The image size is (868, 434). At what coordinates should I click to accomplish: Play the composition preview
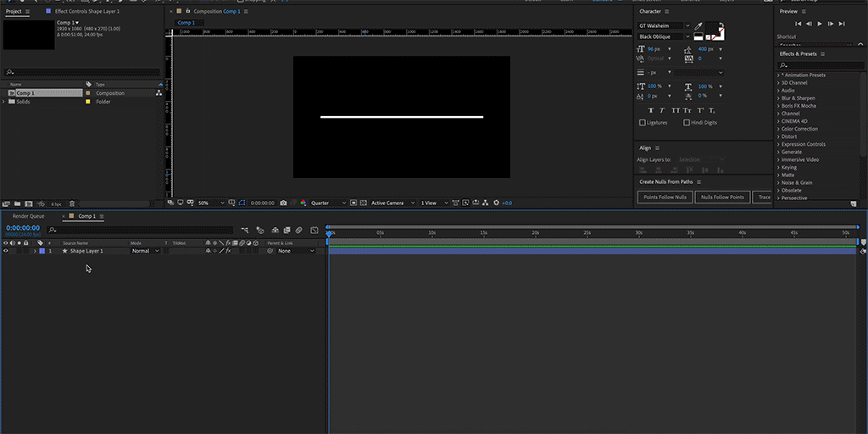[819, 24]
